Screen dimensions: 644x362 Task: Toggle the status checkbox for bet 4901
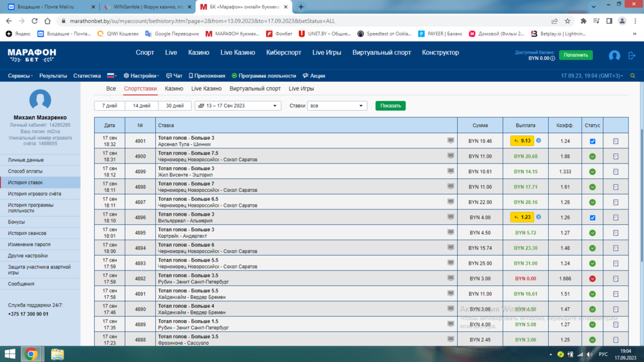point(592,141)
